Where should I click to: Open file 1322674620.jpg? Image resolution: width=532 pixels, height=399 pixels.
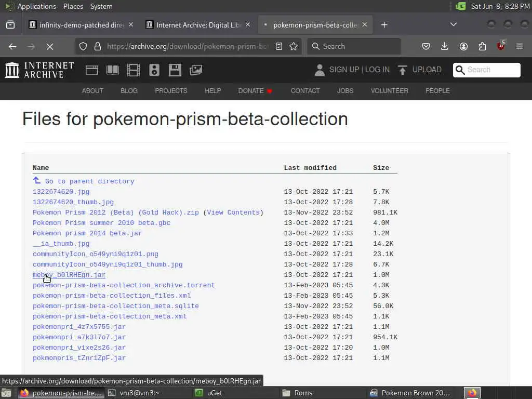pos(61,192)
